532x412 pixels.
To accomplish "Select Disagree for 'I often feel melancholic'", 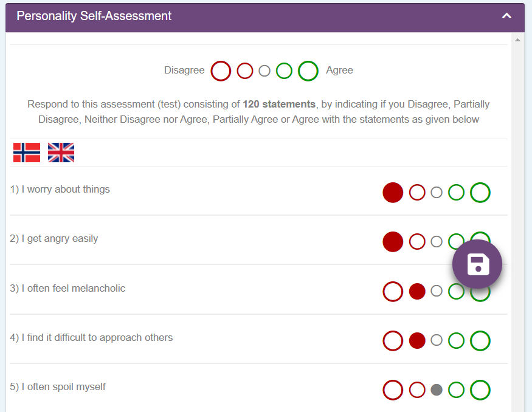I will click(x=393, y=291).
